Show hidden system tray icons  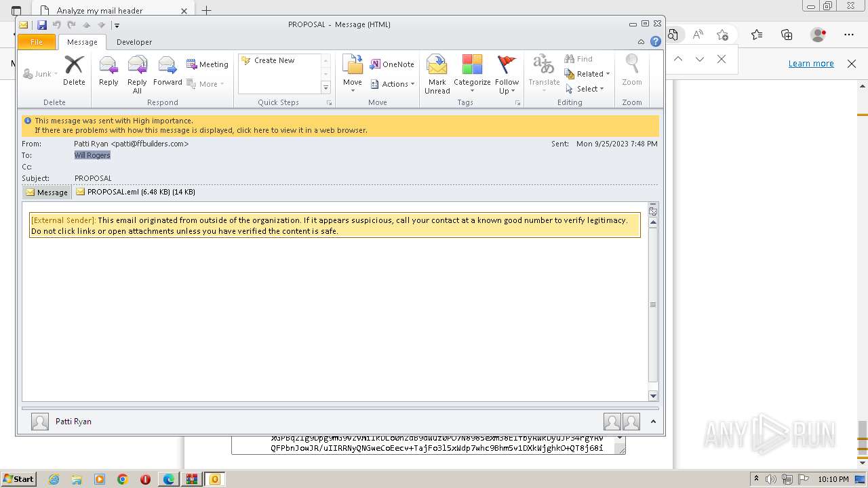tap(757, 479)
